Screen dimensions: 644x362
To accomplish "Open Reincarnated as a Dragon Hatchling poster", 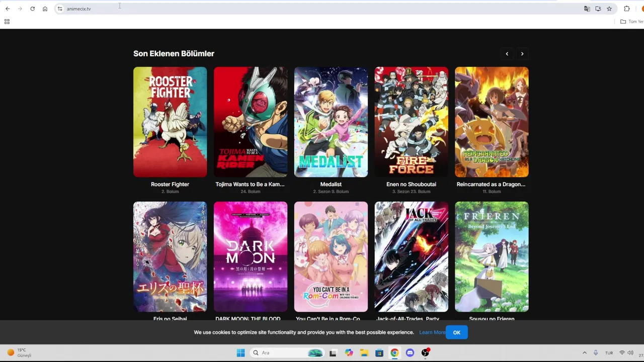I will (x=492, y=122).
